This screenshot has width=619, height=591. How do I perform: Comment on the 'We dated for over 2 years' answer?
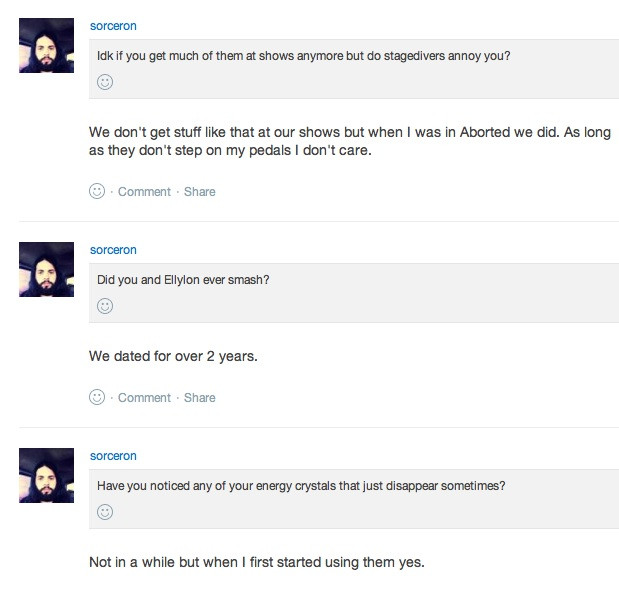[x=144, y=397]
